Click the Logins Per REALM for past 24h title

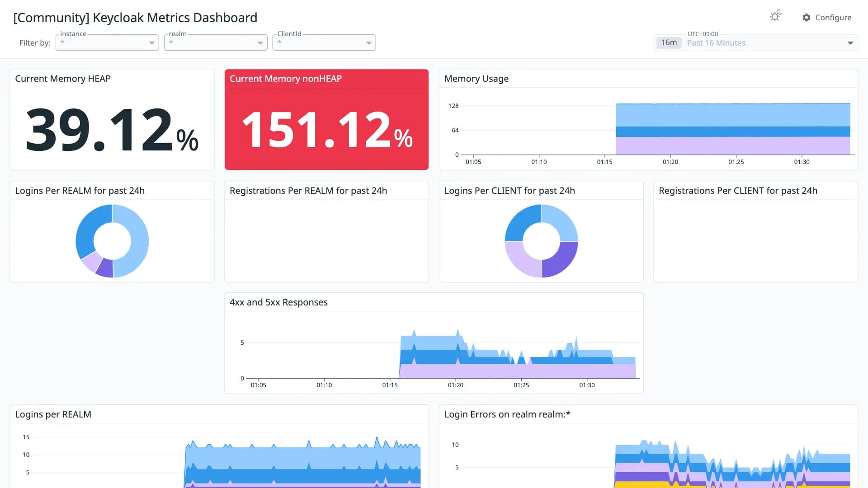[x=80, y=191]
